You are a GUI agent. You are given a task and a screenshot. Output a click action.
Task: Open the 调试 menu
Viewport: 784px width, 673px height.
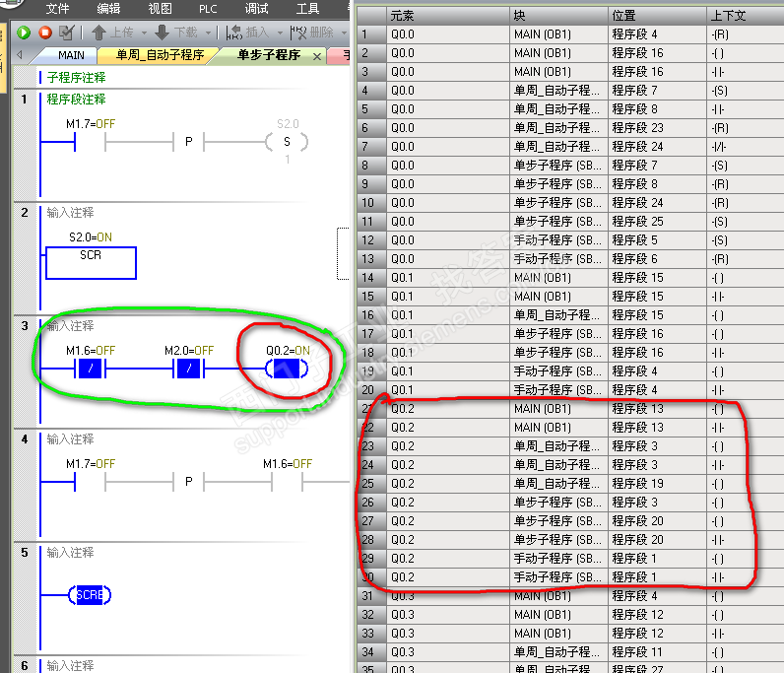(x=256, y=9)
